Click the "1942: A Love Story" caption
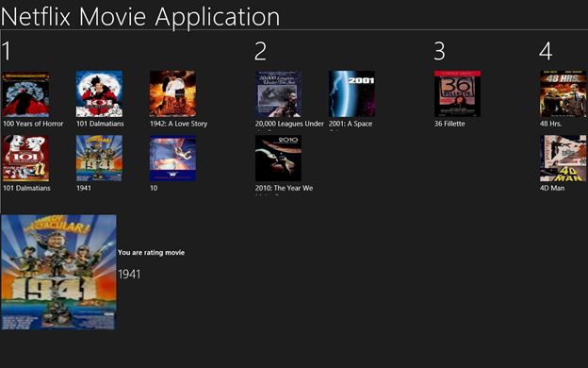Image resolution: width=588 pixels, height=368 pixels. 178,124
